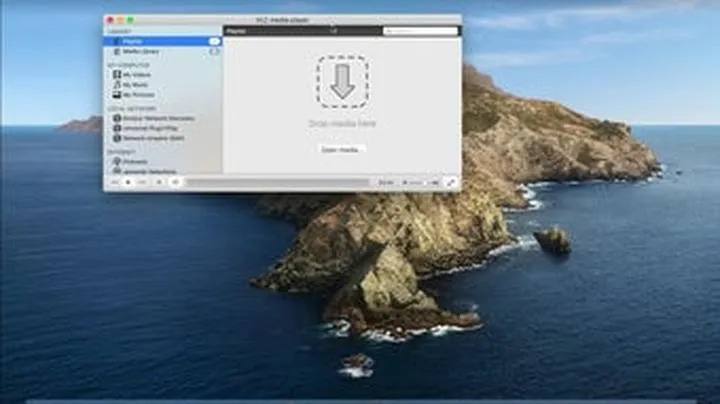This screenshot has height=404, width=720.
Task: Click the drop media arrow area
Action: (342, 82)
